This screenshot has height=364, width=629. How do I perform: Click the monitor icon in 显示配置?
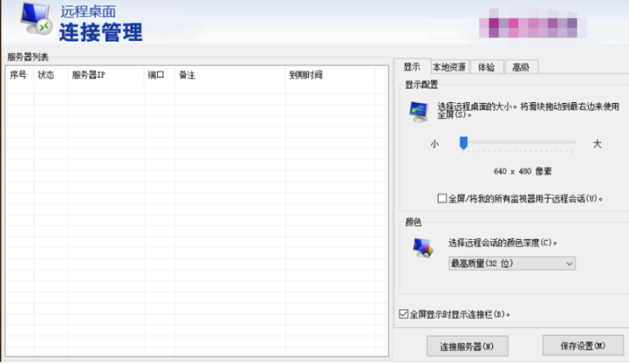click(418, 112)
